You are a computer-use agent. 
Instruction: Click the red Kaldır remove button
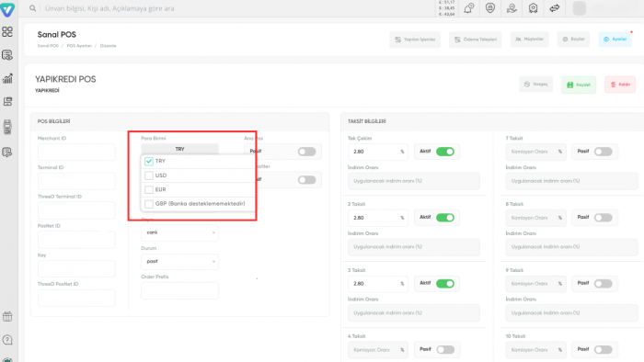pos(620,85)
